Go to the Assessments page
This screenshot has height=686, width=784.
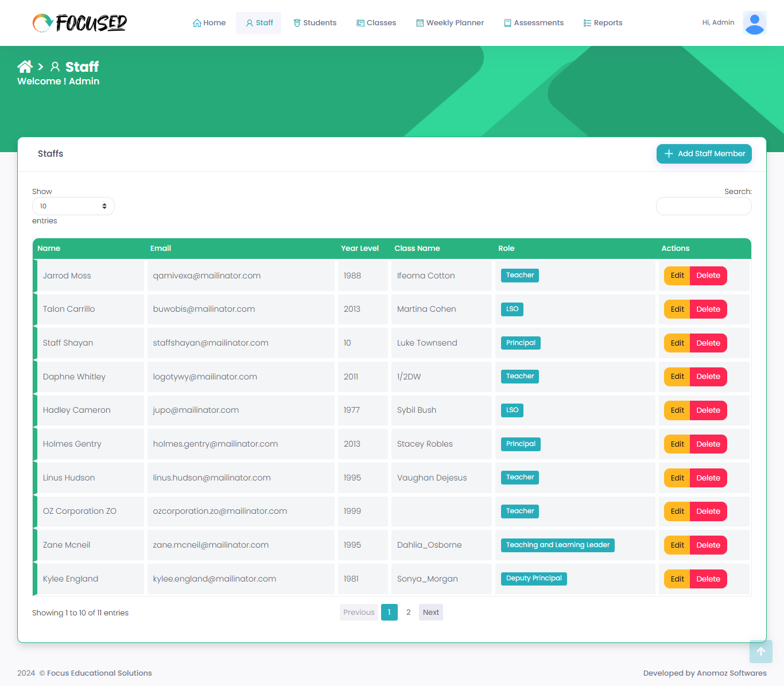533,23
